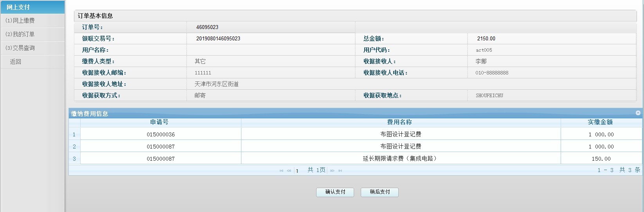Image resolution: width=644 pixels, height=212 pixels.
Task: Click the 150.00 amount cell
Action: 601,159
